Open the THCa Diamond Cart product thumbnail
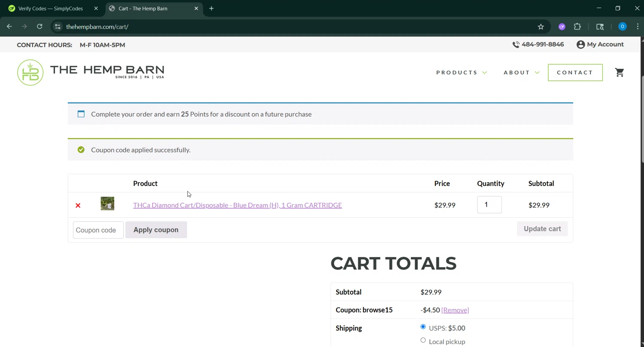The image size is (644, 347). pos(107,204)
